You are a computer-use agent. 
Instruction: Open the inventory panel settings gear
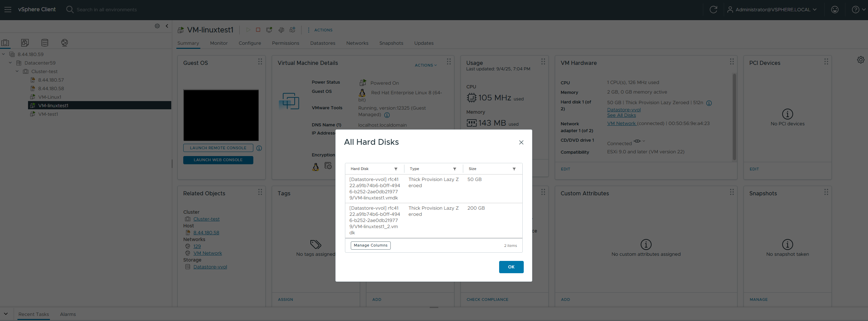[157, 26]
